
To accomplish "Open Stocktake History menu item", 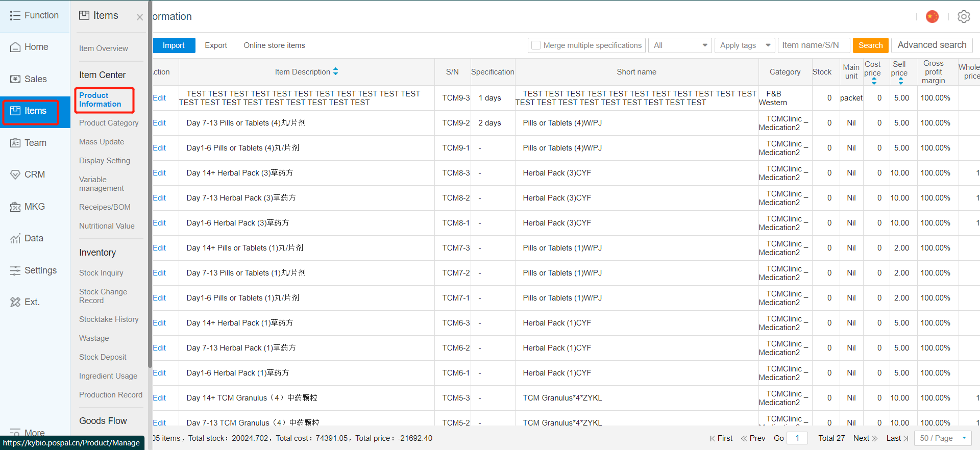I will point(109,319).
